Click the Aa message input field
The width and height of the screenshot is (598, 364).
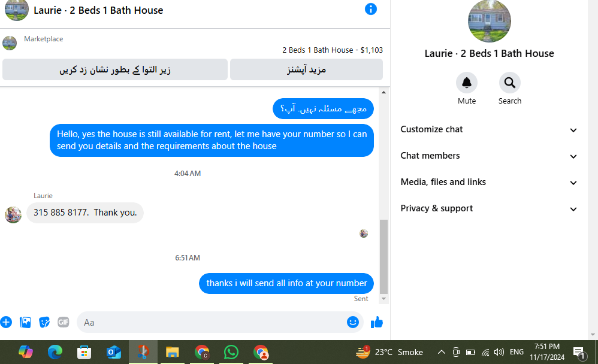pos(212,323)
